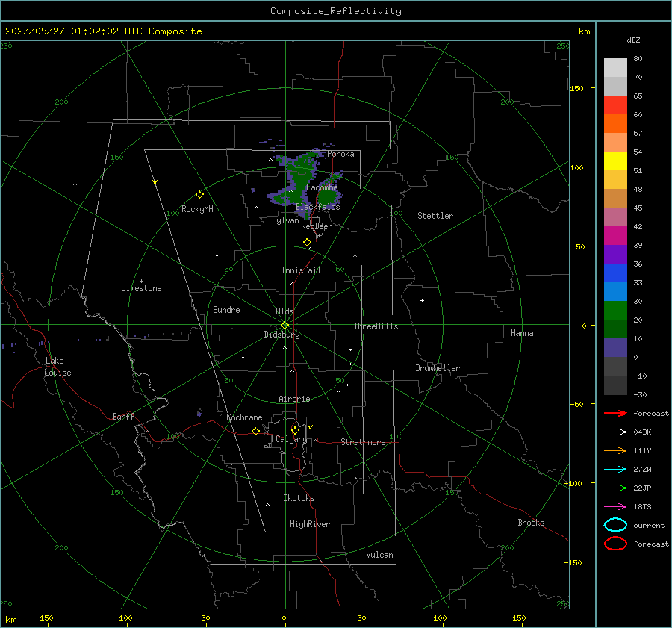672x628 pixels.
Task: Select the purple 39 dBZ swatch
Action: (x=615, y=254)
